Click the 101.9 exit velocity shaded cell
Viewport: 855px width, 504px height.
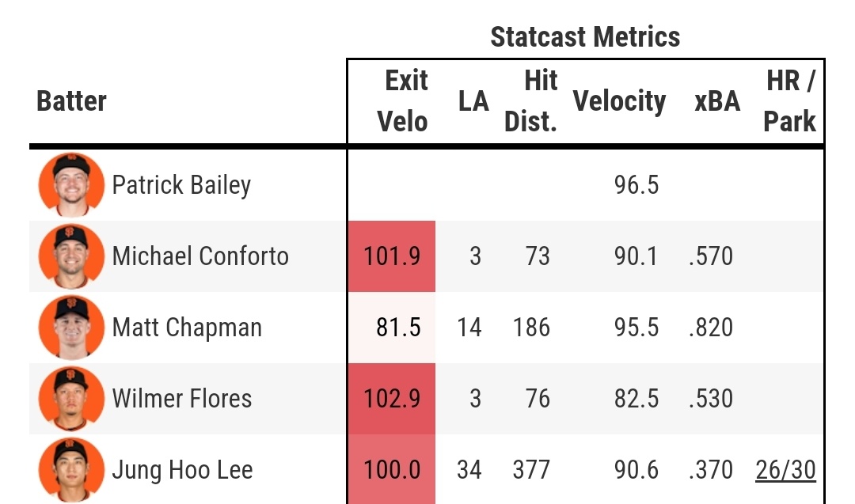click(392, 256)
